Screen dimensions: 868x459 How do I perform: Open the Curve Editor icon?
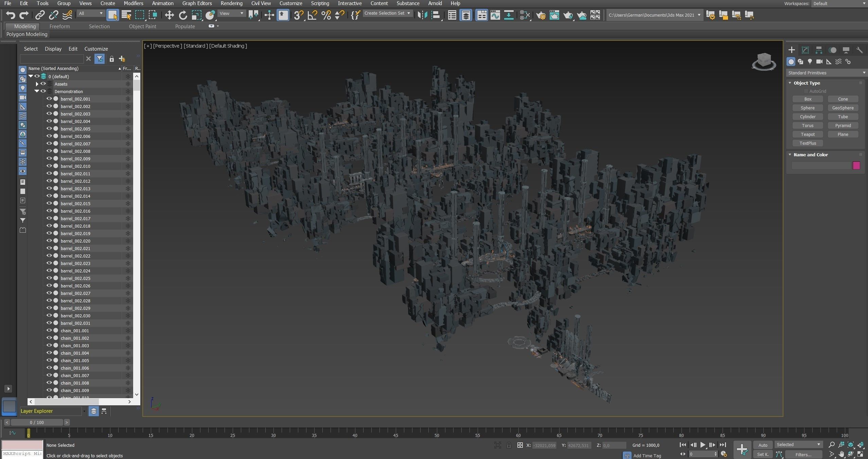click(x=495, y=15)
